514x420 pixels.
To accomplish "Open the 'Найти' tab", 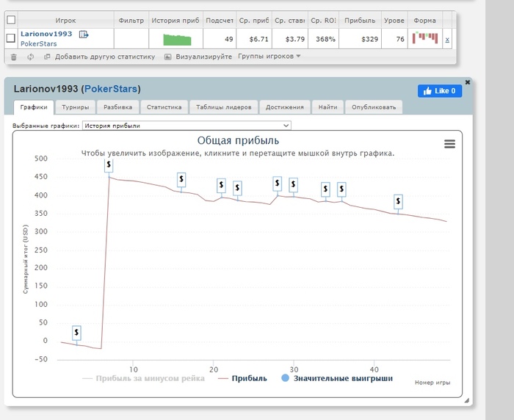I will click(x=327, y=107).
